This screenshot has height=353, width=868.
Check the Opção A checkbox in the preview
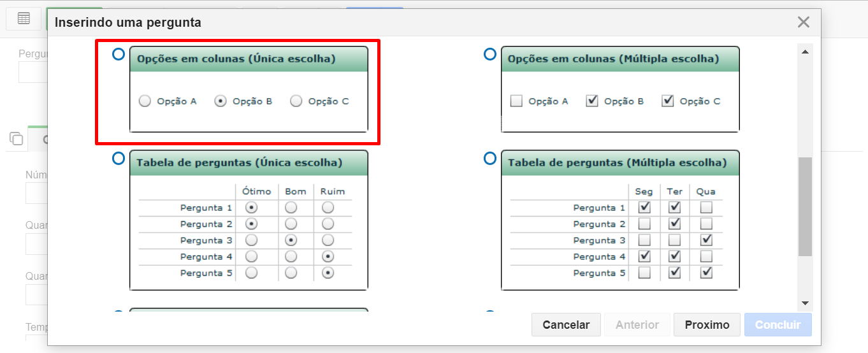(516, 101)
